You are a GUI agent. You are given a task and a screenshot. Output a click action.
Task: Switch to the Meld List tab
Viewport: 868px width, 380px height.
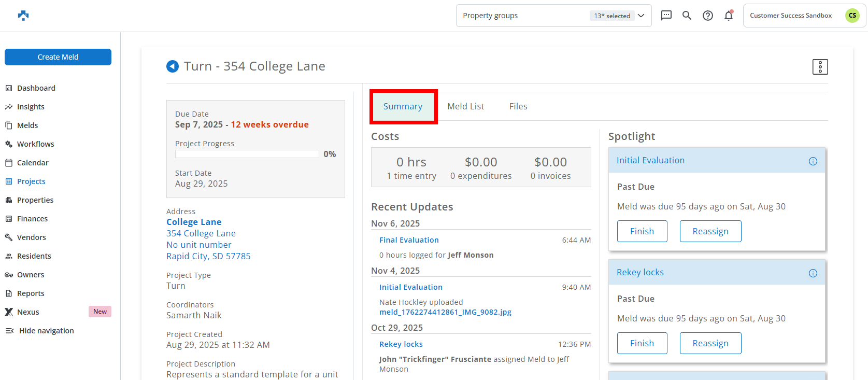point(465,106)
